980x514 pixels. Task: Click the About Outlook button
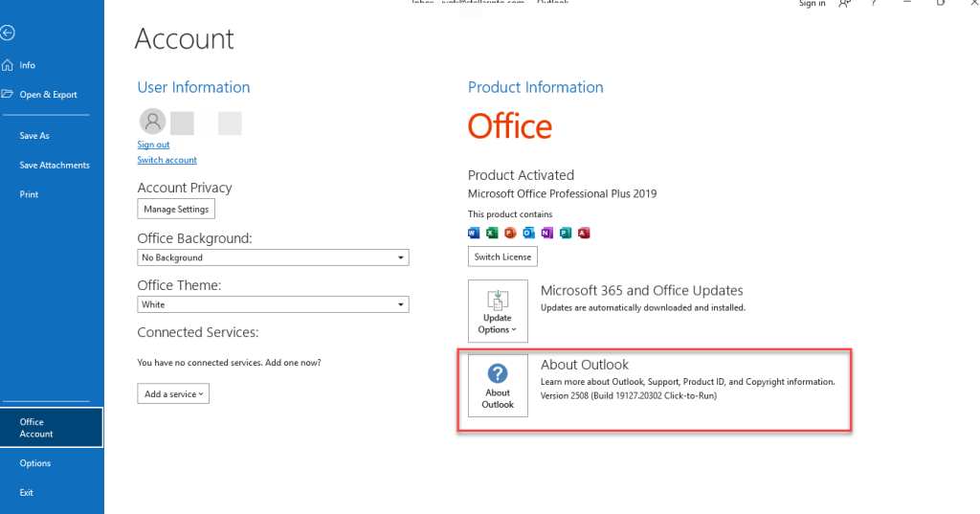(x=498, y=385)
